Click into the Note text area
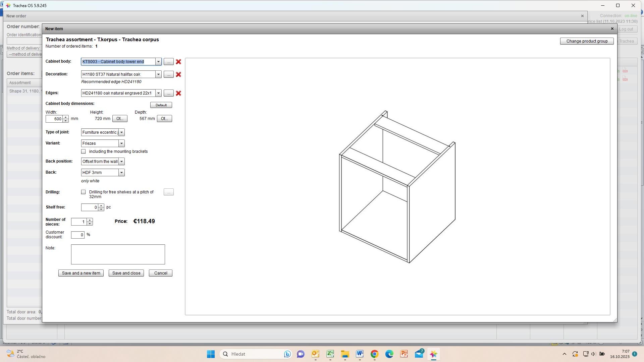The image size is (644, 362). coord(118,254)
